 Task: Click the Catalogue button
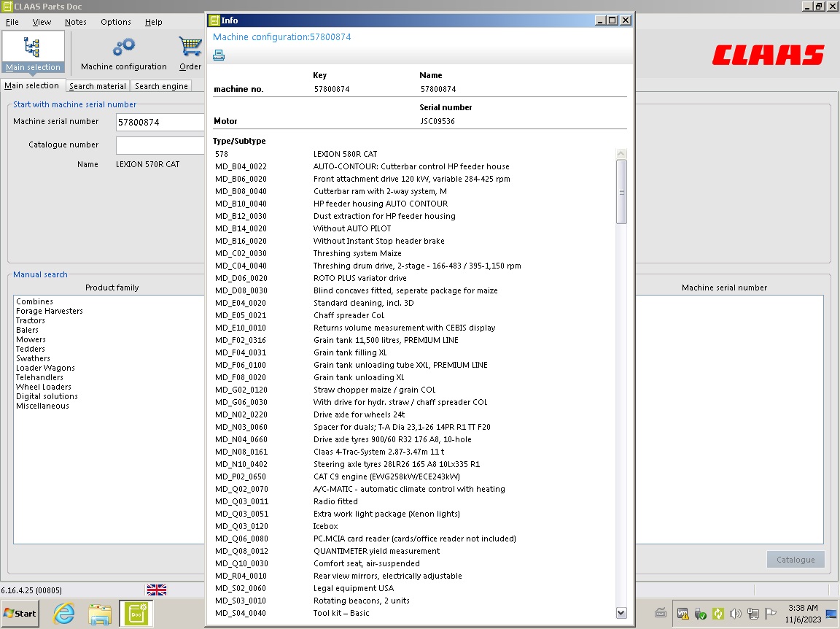pyautogui.click(x=796, y=559)
